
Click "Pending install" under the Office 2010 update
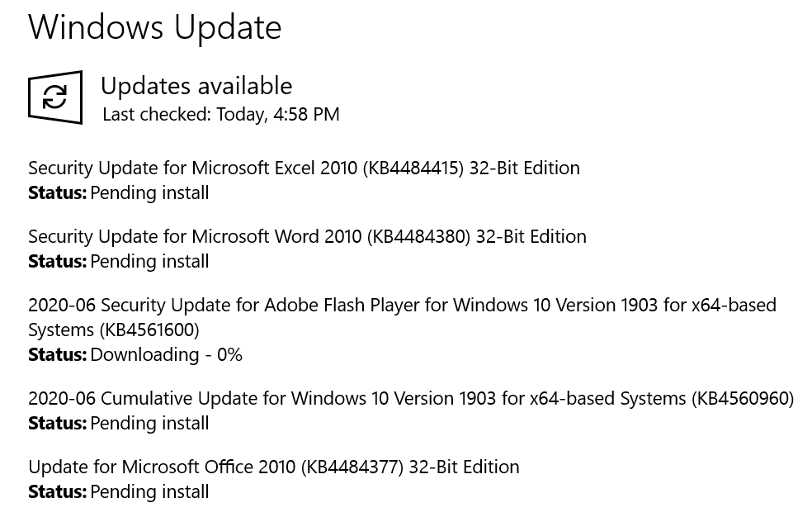pyautogui.click(x=149, y=491)
